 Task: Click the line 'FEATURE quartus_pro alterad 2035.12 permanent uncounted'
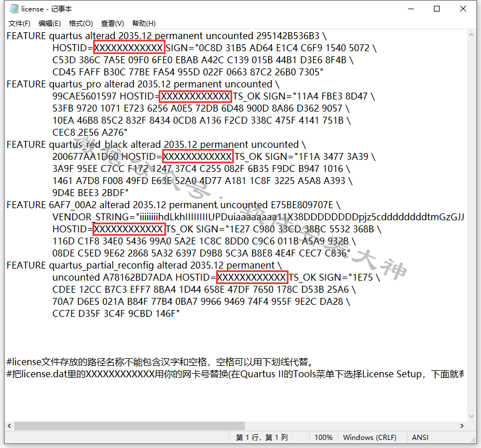coord(143,84)
